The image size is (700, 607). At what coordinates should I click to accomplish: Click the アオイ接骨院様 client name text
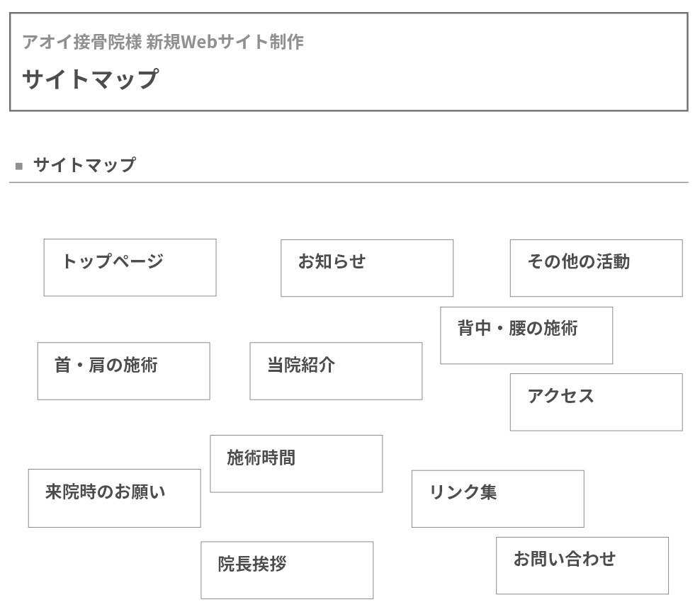81,42
